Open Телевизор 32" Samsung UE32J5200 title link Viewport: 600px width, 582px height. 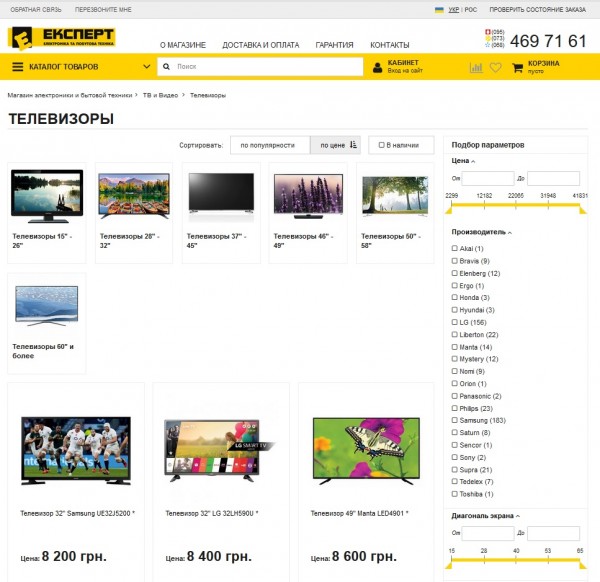pyautogui.click(x=78, y=513)
